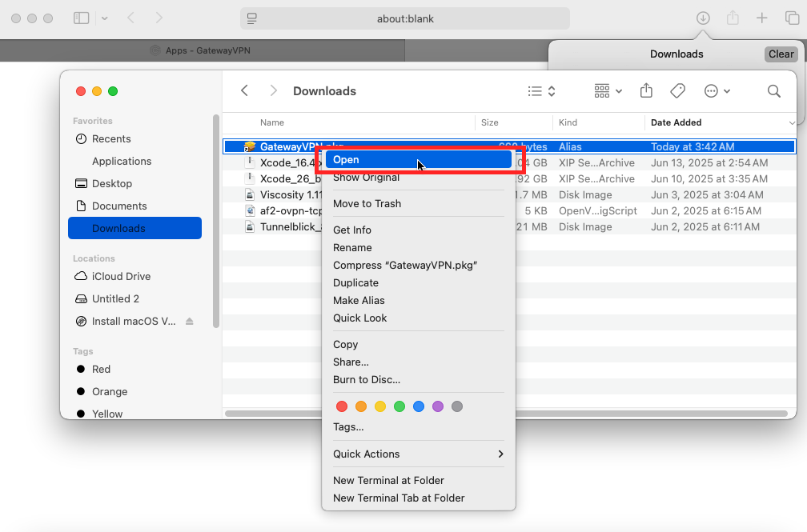Select the Orange tag in sidebar
This screenshot has width=807, height=532.
[134, 391]
